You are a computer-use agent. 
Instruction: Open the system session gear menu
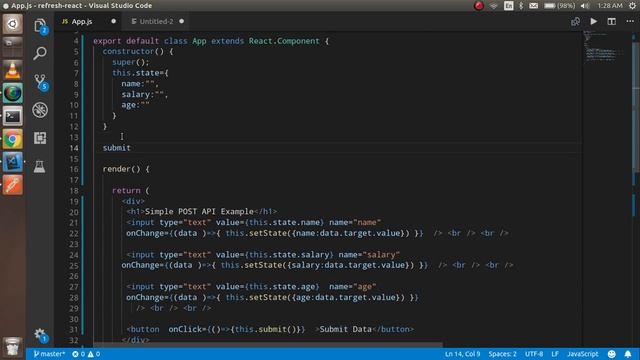[x=632, y=6]
